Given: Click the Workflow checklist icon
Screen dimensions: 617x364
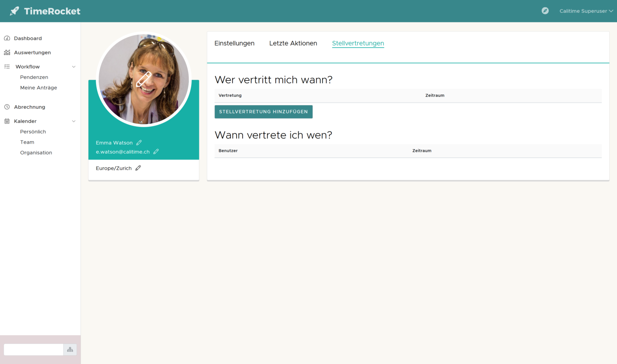Looking at the screenshot, I should 7,66.
